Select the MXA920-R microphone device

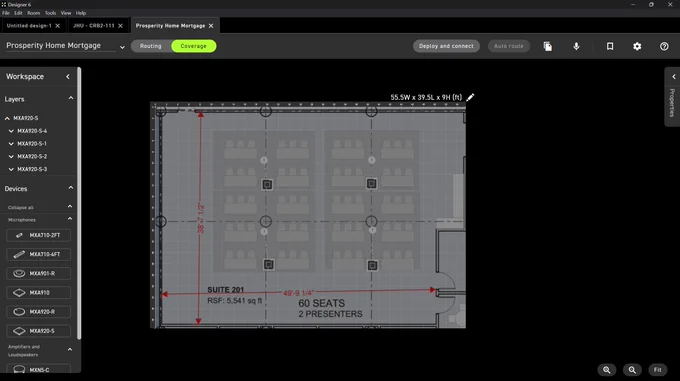[x=39, y=312]
